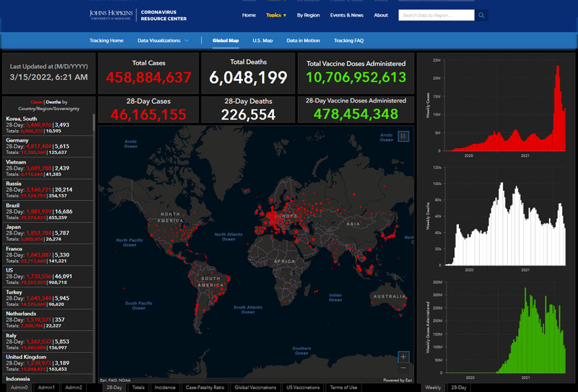Open the Terms of Use tab
Screen dimensions: 578x392
click(343, 387)
